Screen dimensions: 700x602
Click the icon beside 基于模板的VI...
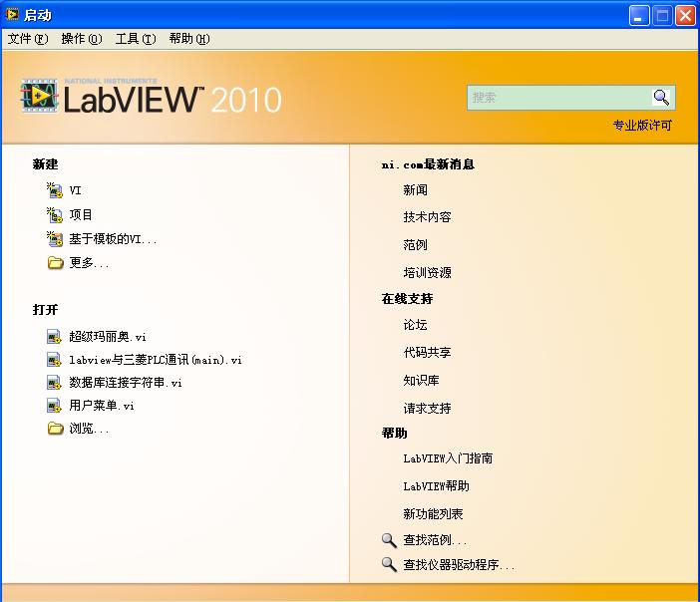(55, 239)
